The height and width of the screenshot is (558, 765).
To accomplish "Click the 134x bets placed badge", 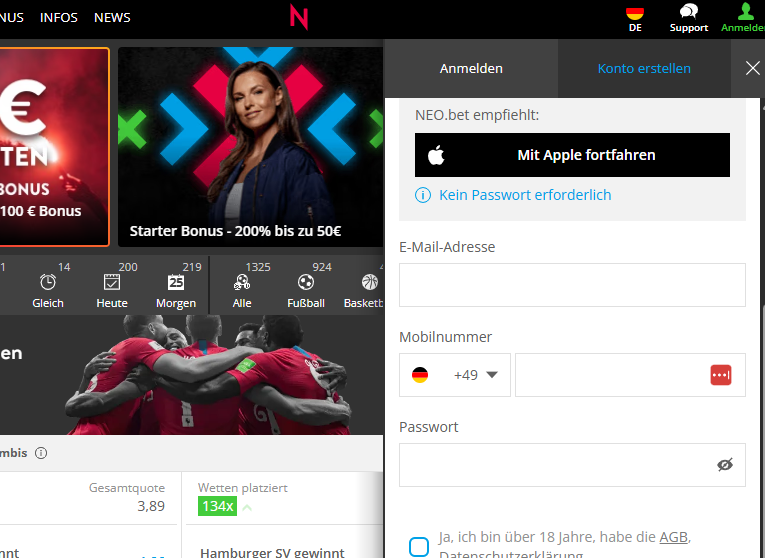I will pos(217,506).
